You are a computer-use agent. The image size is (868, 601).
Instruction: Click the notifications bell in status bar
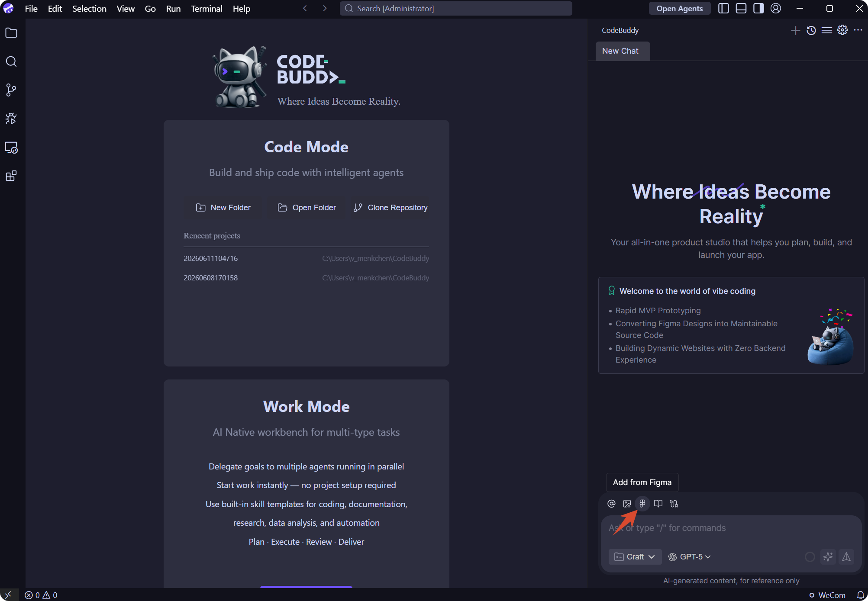860,595
